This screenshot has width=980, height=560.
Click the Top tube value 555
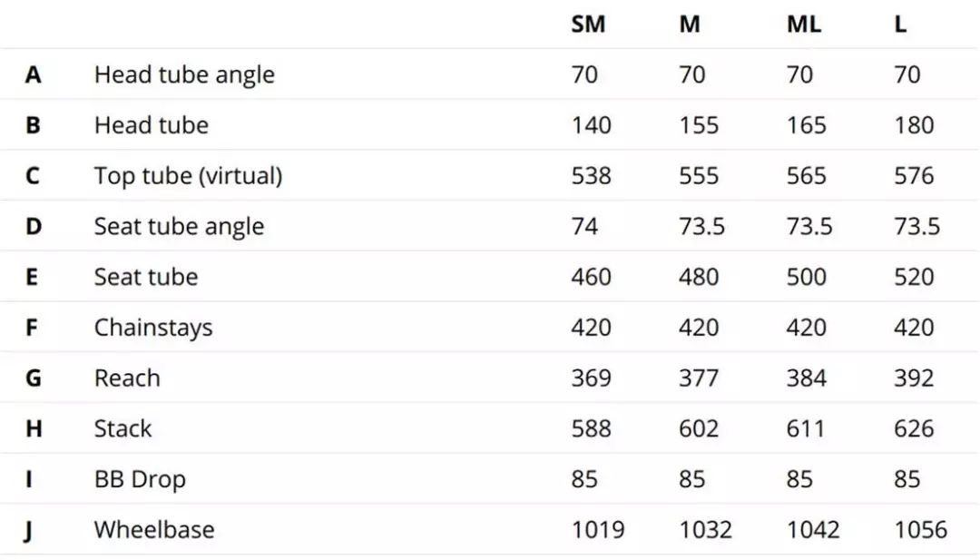pyautogui.click(x=699, y=175)
